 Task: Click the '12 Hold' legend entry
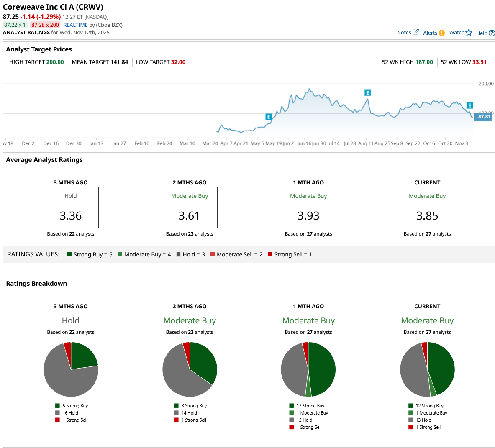301,420
